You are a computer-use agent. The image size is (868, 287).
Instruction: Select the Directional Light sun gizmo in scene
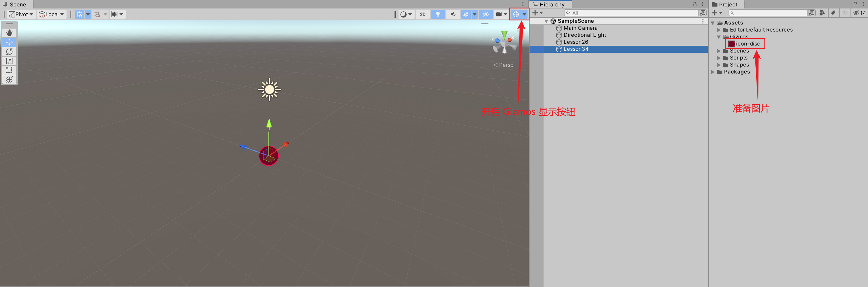[269, 90]
